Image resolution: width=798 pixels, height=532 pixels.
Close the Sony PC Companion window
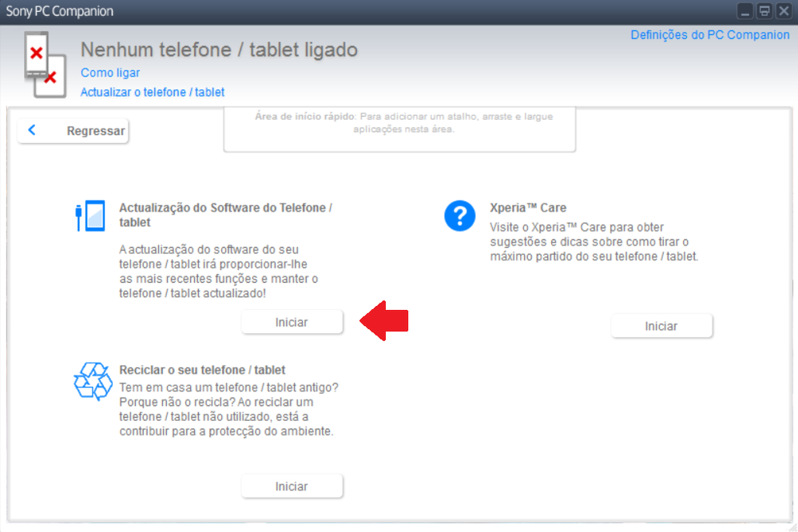coord(784,11)
